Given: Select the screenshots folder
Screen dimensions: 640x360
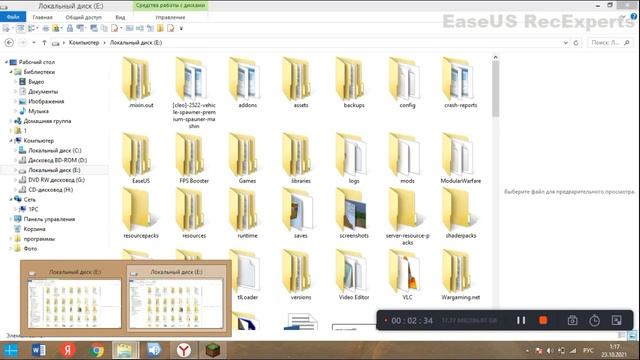Looking at the screenshot, I should click(354, 213).
